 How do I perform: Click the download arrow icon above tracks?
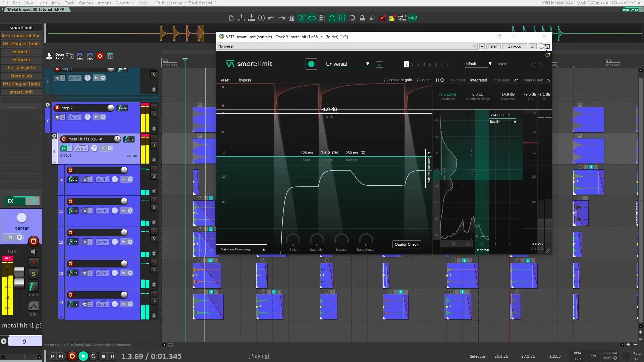[x=49, y=56]
